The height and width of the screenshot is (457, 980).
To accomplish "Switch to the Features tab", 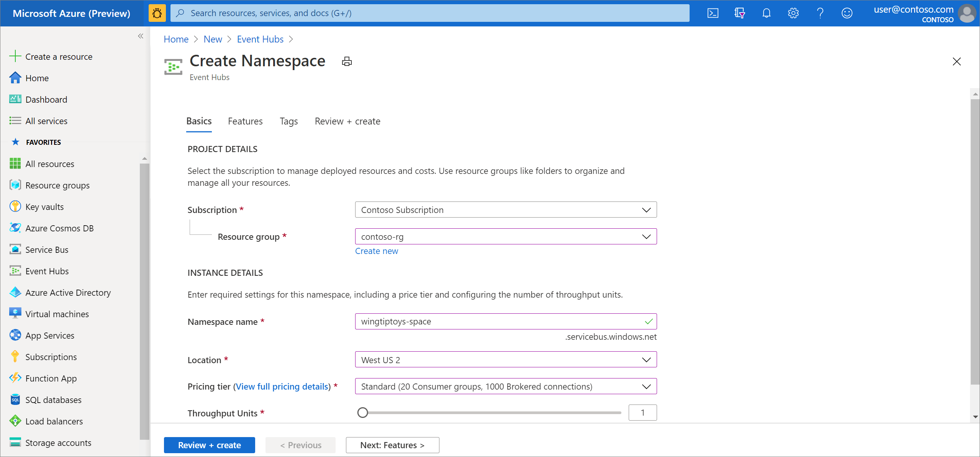I will 245,121.
